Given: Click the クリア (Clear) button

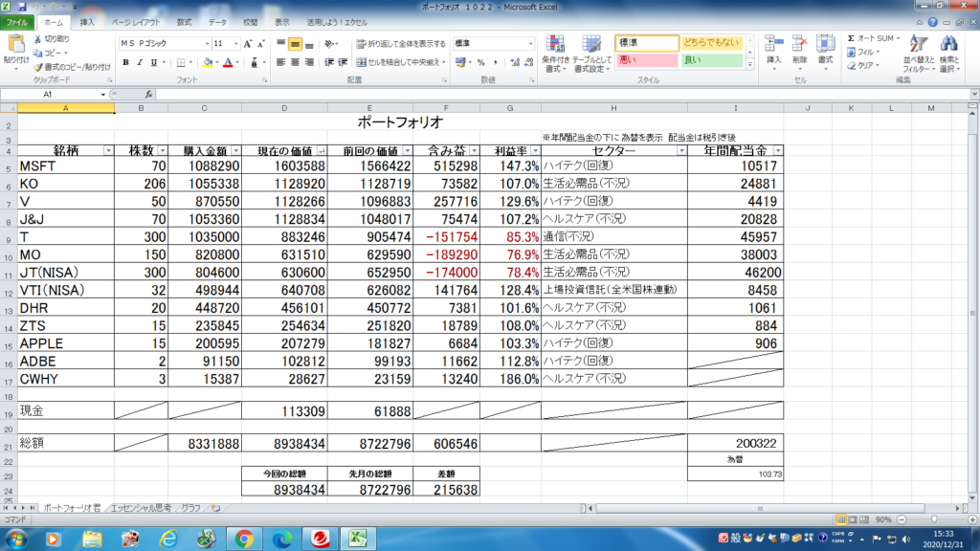Looking at the screenshot, I should 864,66.
